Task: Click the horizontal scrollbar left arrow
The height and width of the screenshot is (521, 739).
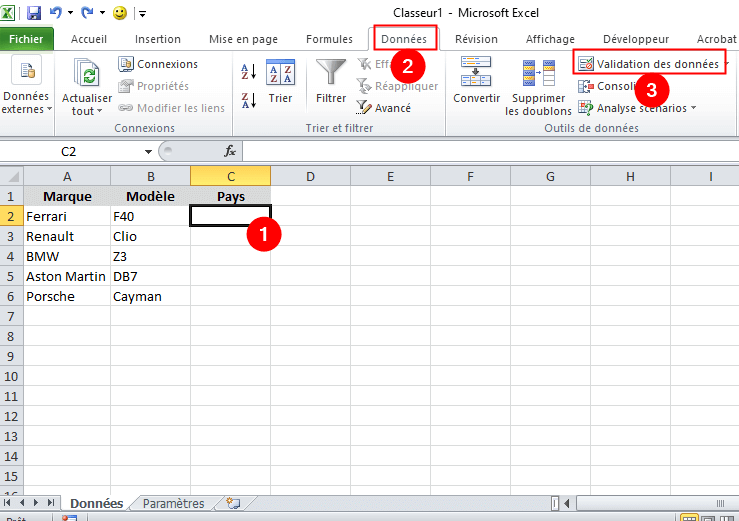Action: [567, 504]
